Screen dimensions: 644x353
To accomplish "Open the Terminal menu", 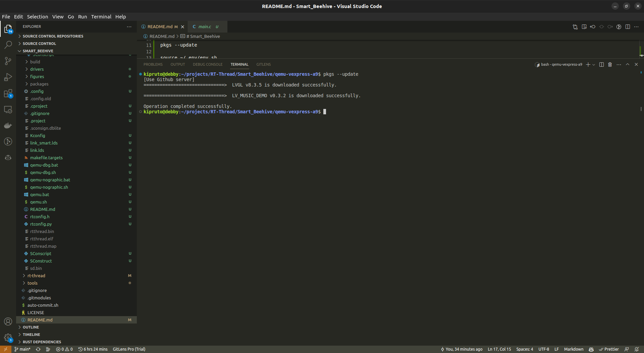I will coord(101,16).
